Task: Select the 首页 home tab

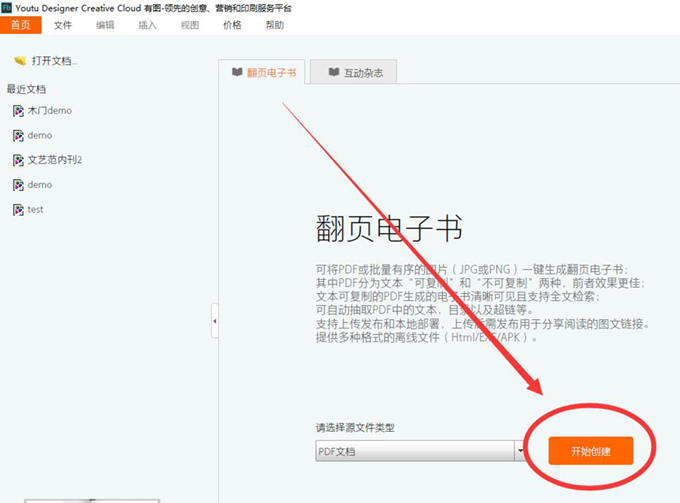Action: point(20,25)
